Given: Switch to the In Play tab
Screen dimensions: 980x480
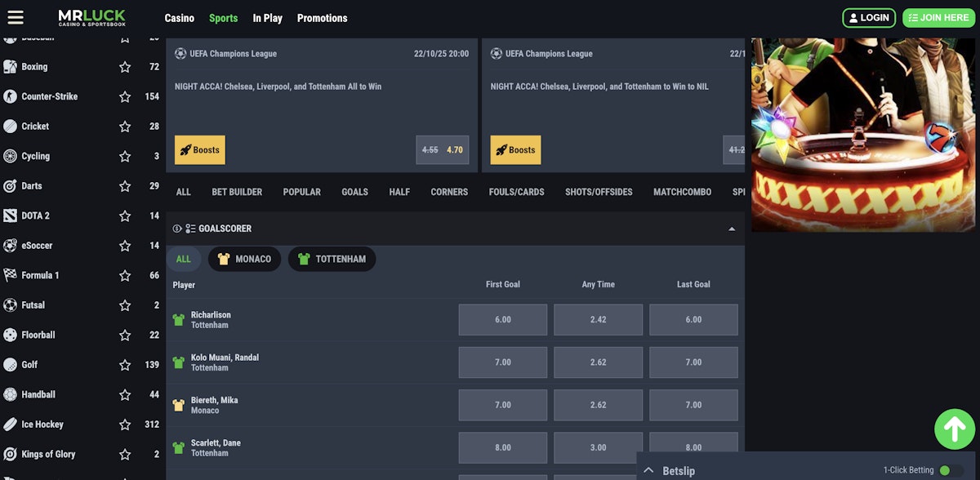Looking at the screenshot, I should point(267,18).
